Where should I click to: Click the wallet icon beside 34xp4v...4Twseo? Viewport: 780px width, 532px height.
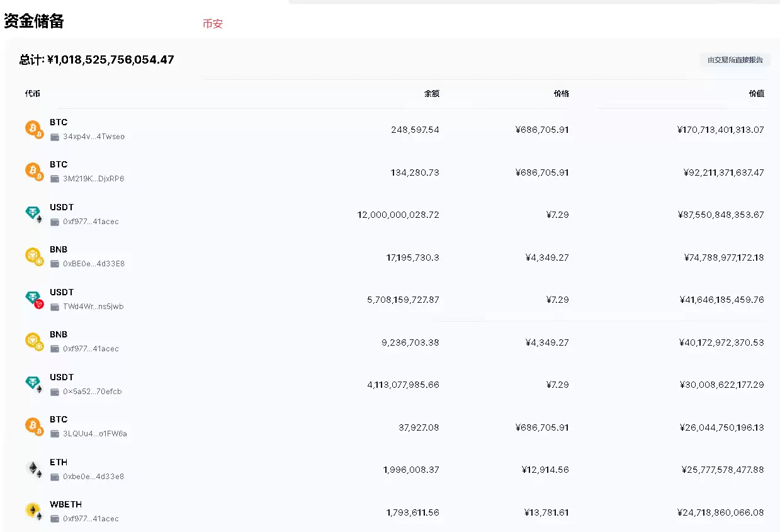(54, 137)
